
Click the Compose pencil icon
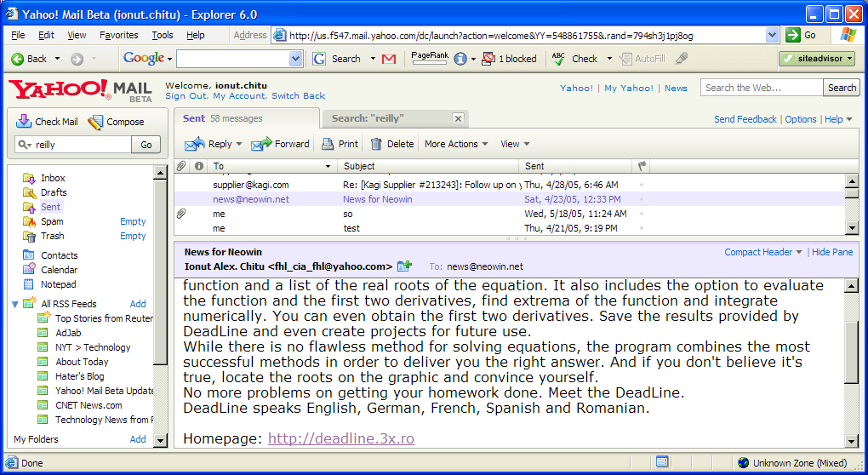95,122
